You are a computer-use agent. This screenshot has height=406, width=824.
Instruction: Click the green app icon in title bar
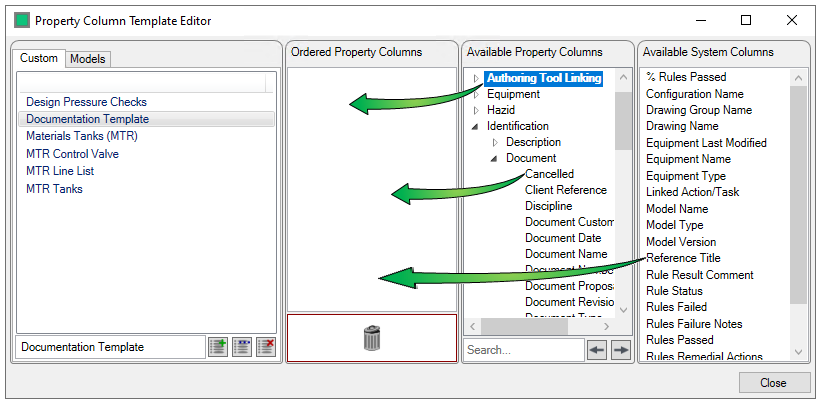click(x=22, y=20)
